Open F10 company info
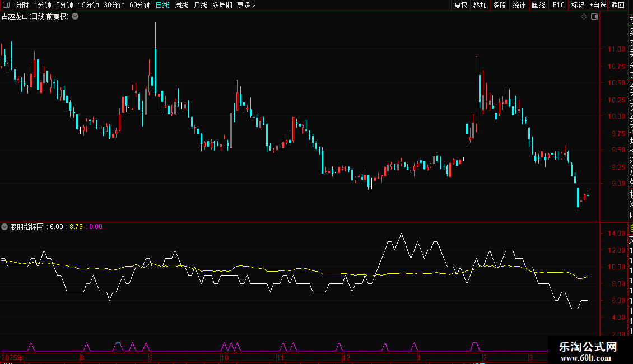Screen dimensions: 633x364 558,5
